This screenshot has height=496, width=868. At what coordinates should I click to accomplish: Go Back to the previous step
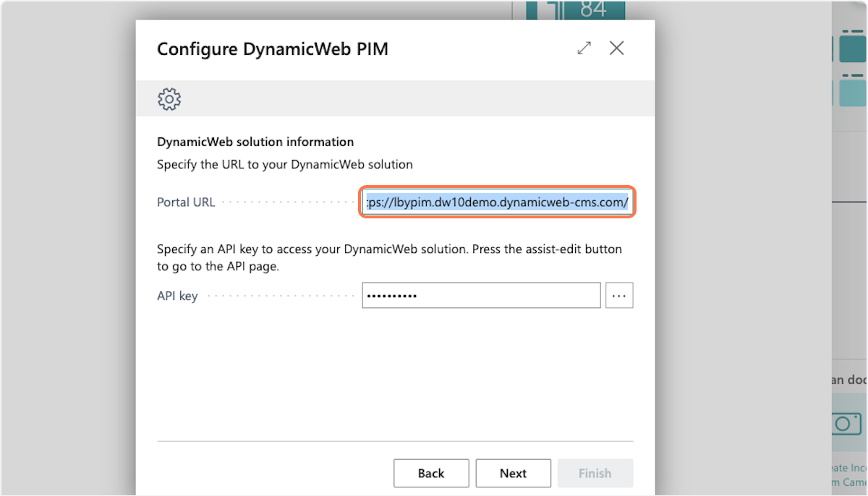click(x=431, y=473)
